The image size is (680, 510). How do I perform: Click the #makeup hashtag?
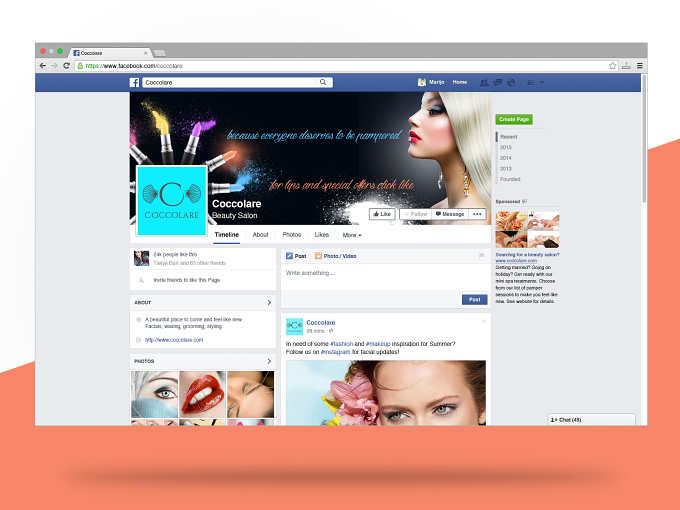[x=378, y=344]
